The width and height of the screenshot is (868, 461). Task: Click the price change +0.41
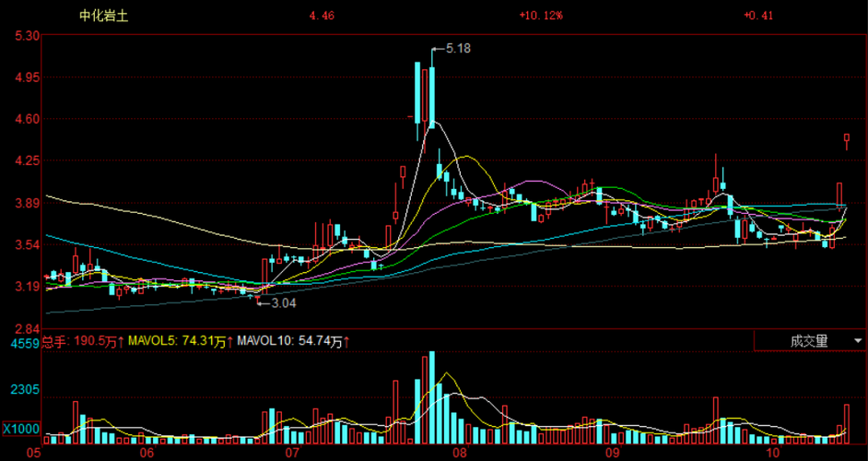click(758, 16)
